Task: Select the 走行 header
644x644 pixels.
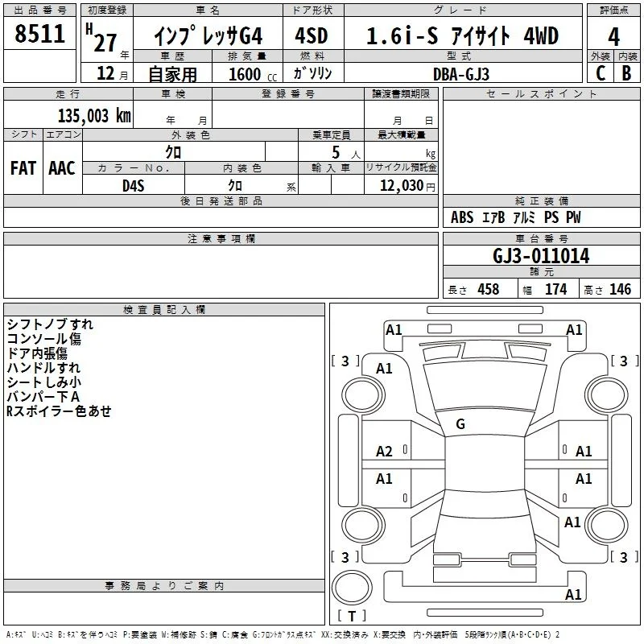Action: click(68, 94)
